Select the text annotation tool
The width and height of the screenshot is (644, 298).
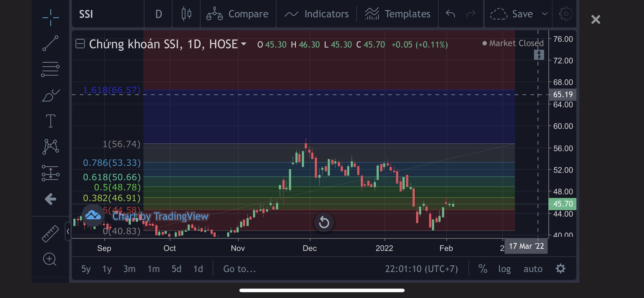(x=51, y=121)
